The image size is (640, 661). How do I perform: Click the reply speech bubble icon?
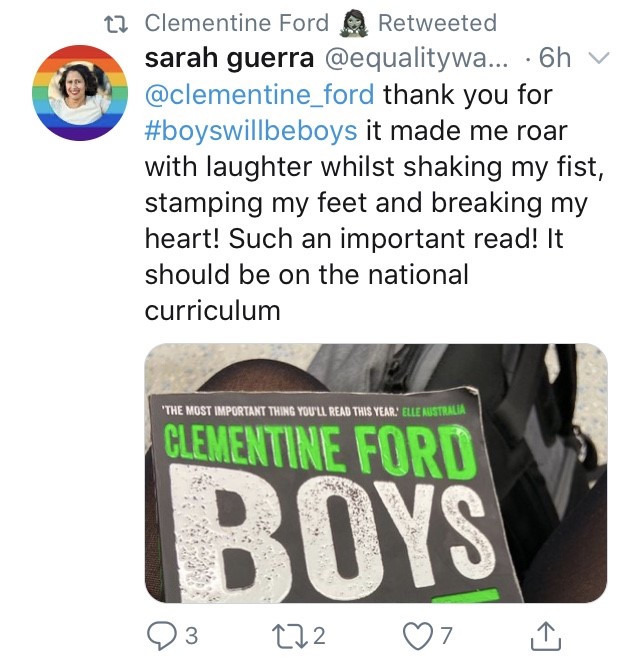159,634
